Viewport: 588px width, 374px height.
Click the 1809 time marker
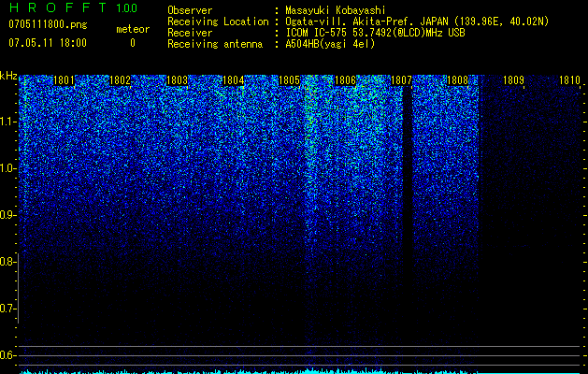coord(513,80)
